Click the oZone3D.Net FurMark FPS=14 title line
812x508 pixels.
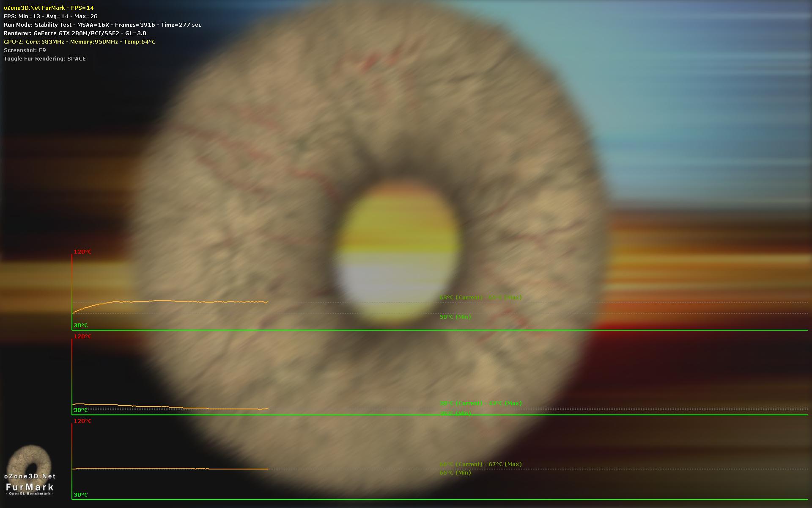tap(49, 8)
